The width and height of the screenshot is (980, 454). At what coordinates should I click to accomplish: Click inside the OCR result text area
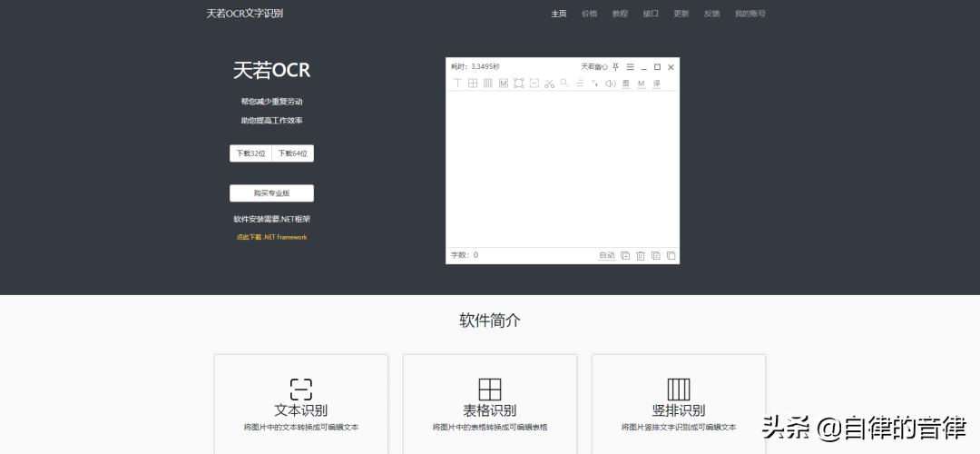(563, 169)
